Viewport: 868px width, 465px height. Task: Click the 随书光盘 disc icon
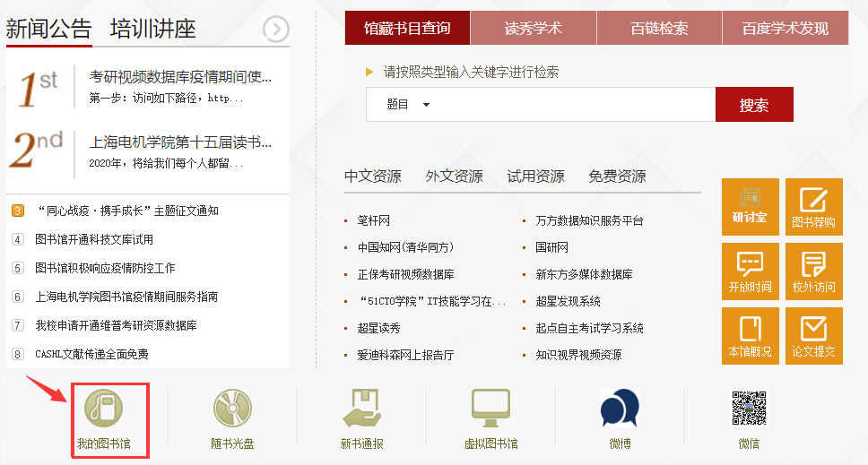coord(232,409)
